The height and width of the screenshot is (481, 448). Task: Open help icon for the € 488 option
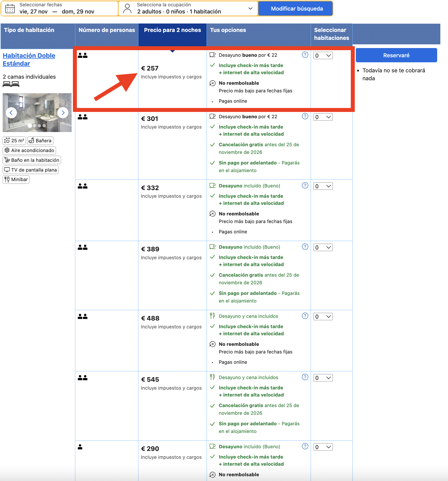pyautogui.click(x=305, y=316)
